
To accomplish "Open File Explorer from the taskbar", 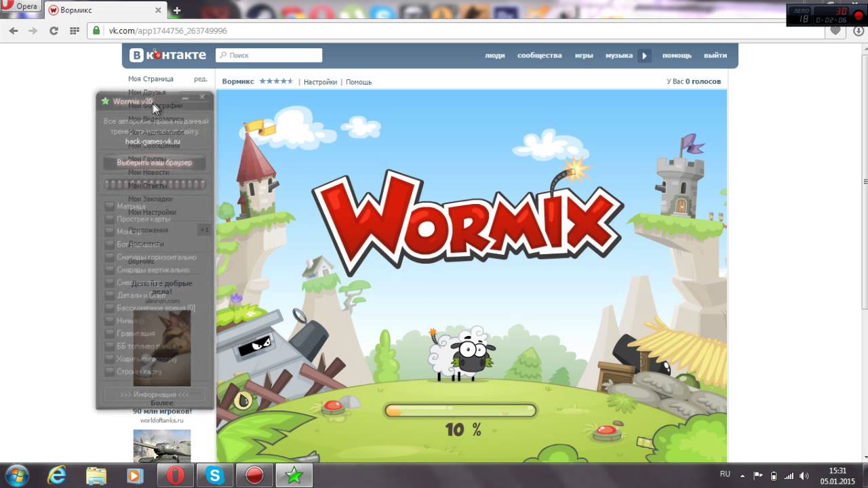I will tap(96, 476).
